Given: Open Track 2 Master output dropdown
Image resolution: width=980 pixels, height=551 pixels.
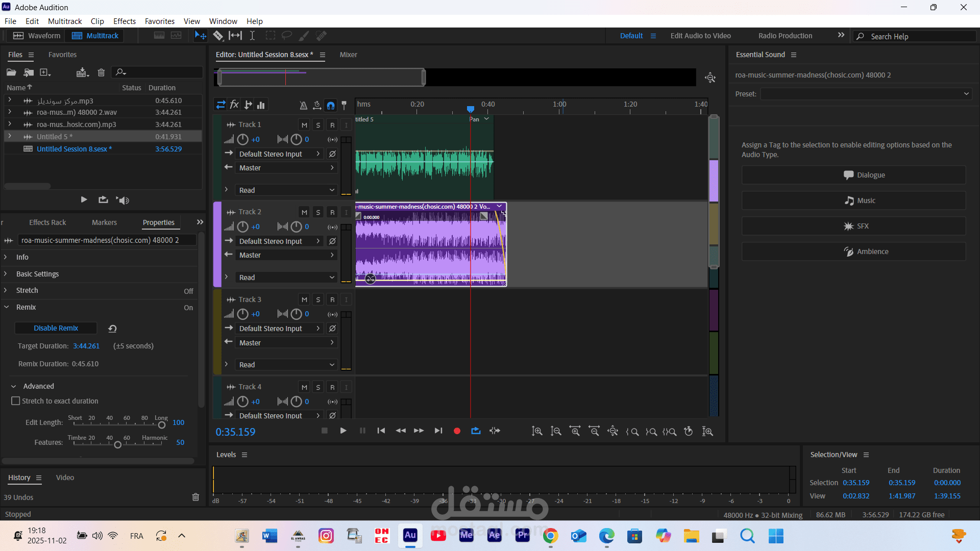Looking at the screenshot, I should click(x=286, y=255).
